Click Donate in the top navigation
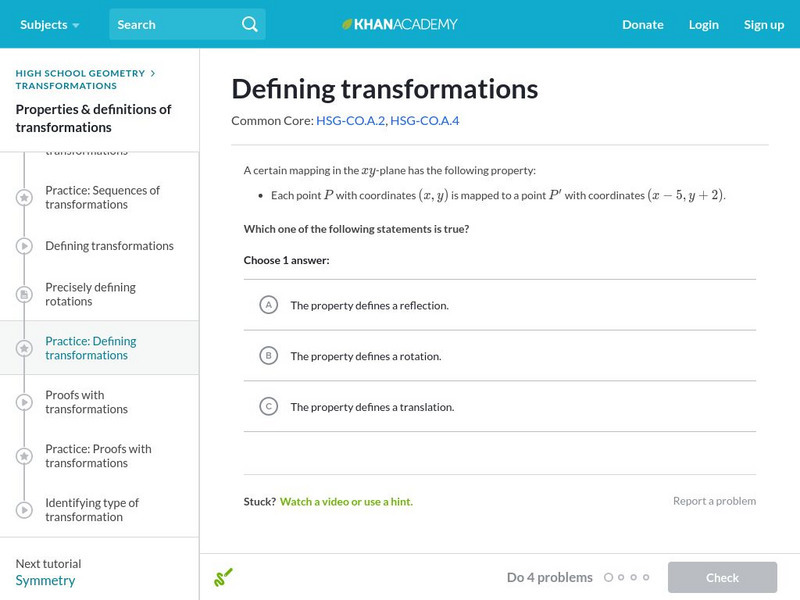Image resolution: width=800 pixels, height=600 pixels. click(642, 24)
